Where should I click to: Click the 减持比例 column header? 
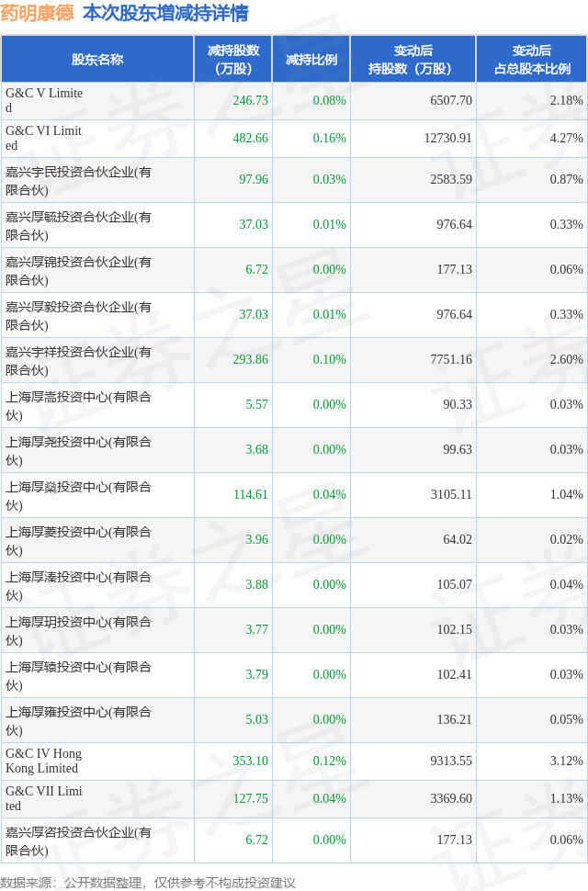click(x=311, y=60)
